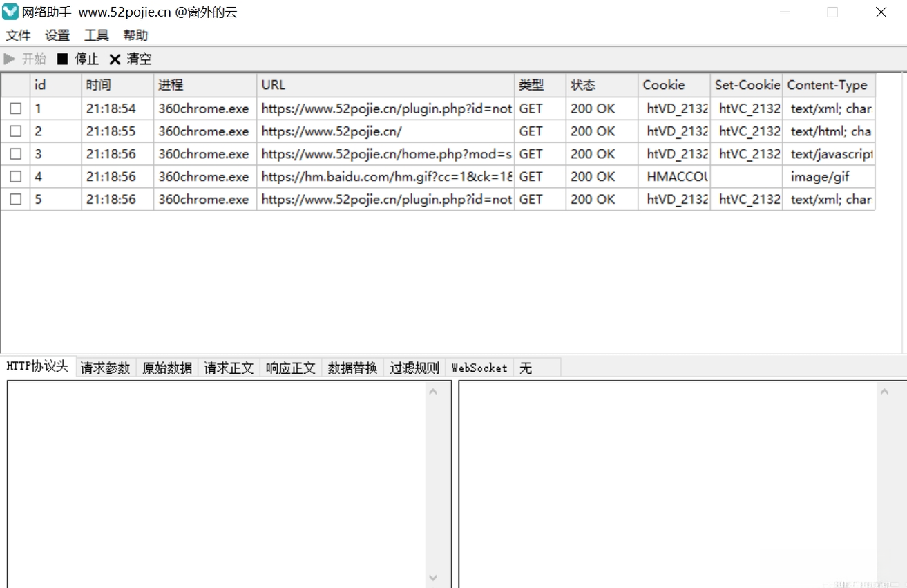Image resolution: width=907 pixels, height=588 pixels.
Task: Sort the list by the URL column header
Action: pos(385,85)
